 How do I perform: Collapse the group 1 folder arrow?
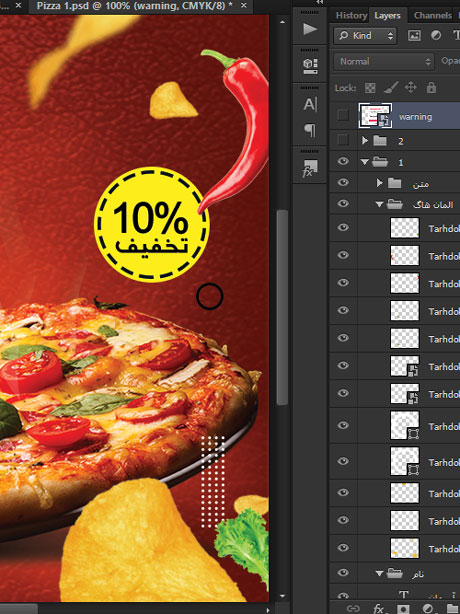[x=365, y=162]
